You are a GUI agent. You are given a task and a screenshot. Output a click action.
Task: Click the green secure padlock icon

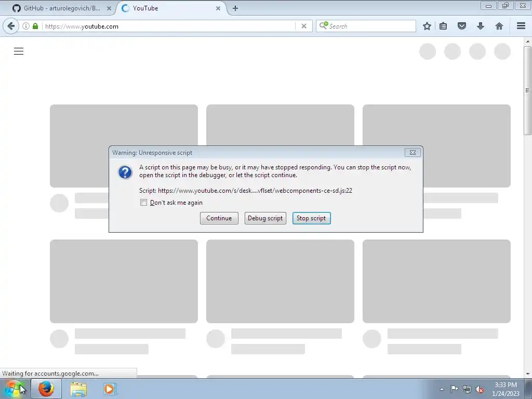(35, 26)
